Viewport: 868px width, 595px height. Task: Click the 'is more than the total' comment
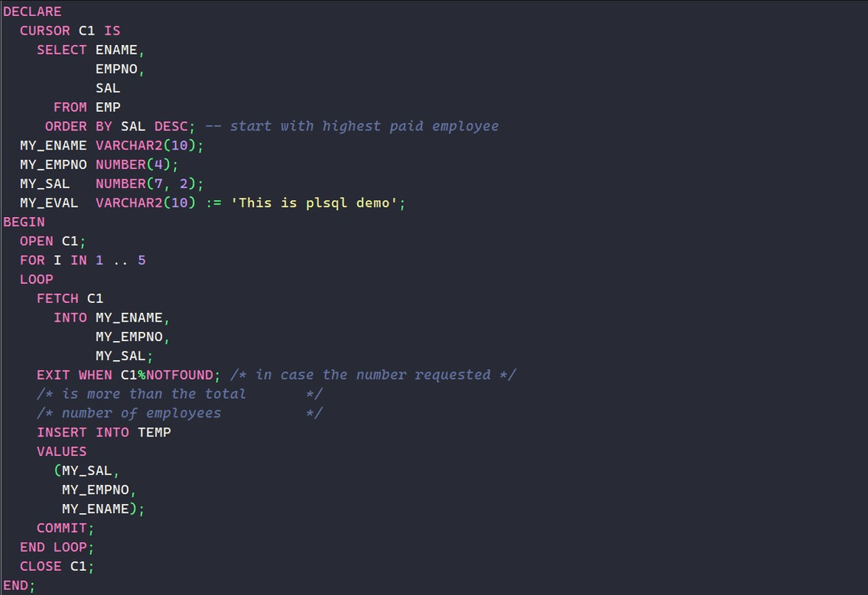154,394
